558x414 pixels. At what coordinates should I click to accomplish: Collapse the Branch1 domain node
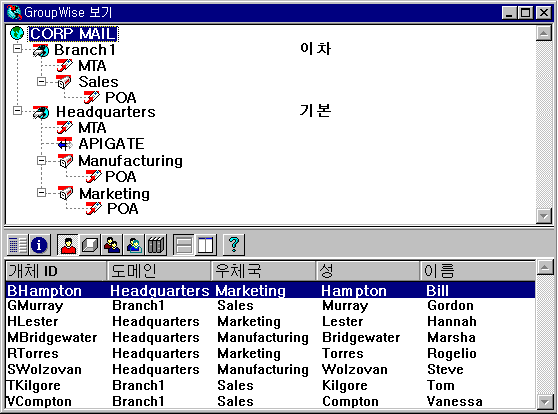click(17, 48)
